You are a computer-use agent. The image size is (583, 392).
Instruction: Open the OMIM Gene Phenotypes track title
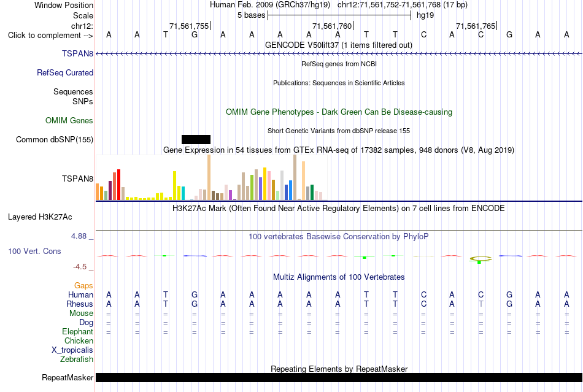[x=339, y=112]
